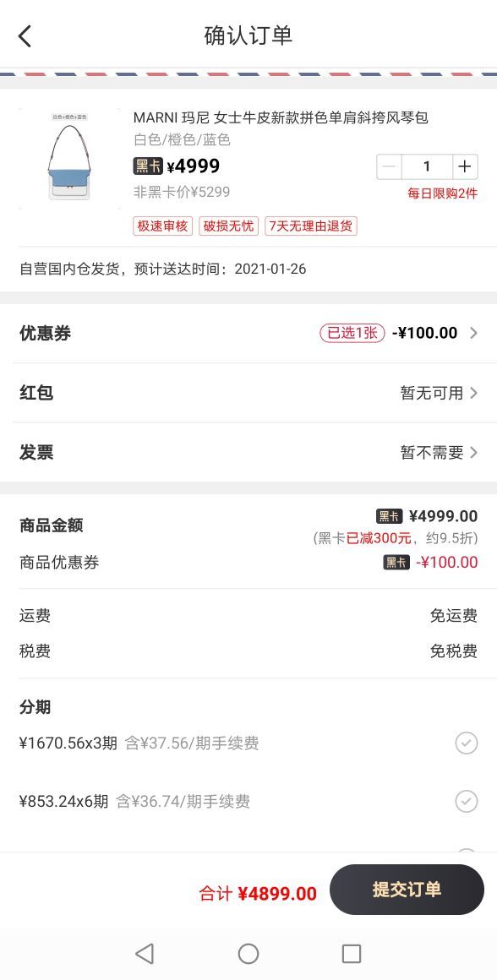Tap the Android home circle button
The height and width of the screenshot is (980, 497).
click(248, 954)
